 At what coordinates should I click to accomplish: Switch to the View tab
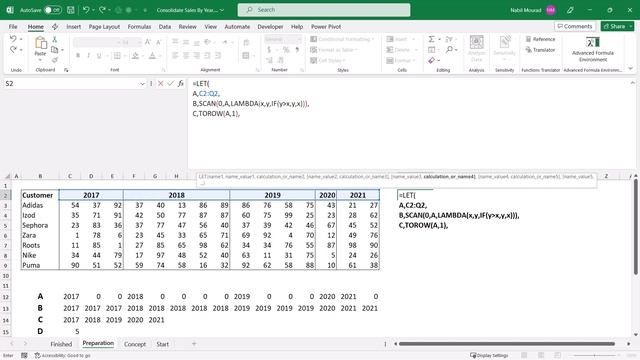pyautogui.click(x=211, y=27)
